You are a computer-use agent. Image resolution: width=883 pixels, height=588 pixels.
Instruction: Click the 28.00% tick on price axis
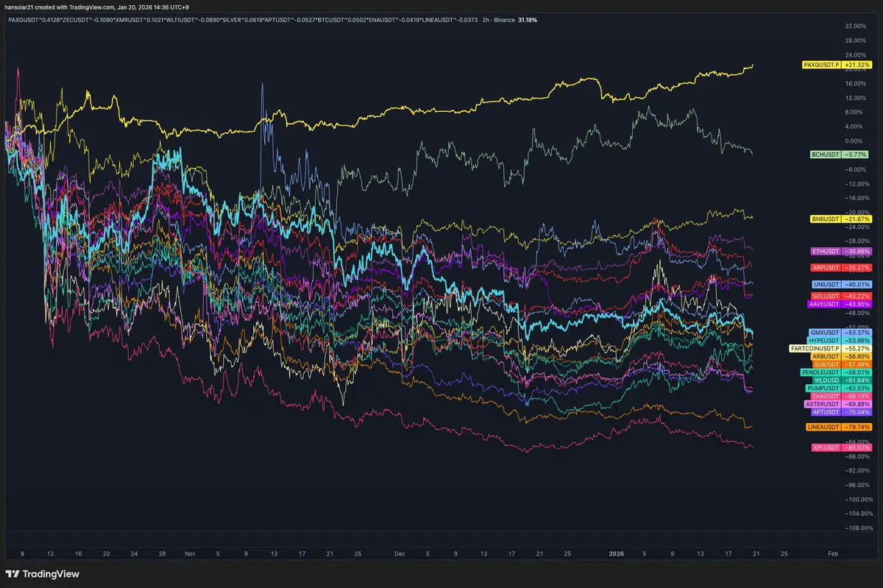[x=857, y=40]
